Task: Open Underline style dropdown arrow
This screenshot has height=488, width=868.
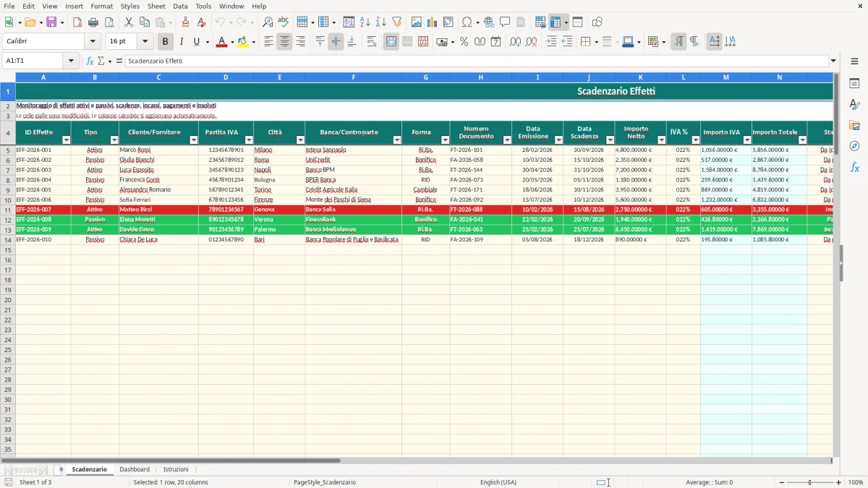Action: 208,42
